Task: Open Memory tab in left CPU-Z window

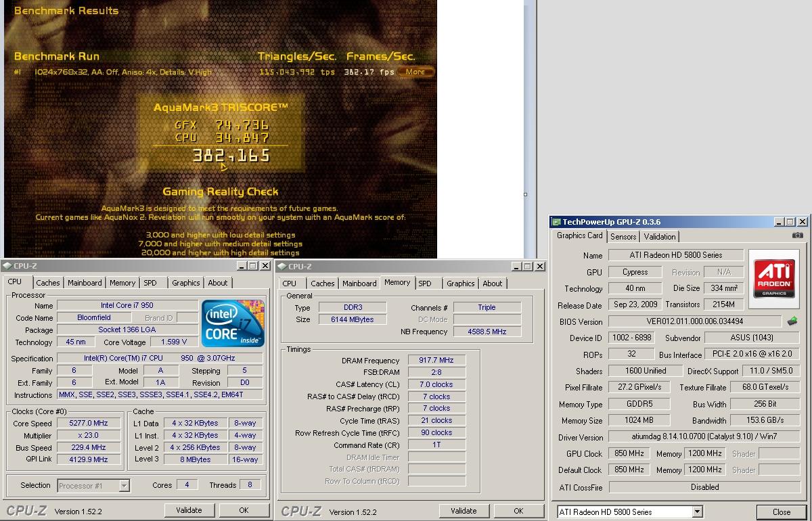Action: tap(122, 283)
